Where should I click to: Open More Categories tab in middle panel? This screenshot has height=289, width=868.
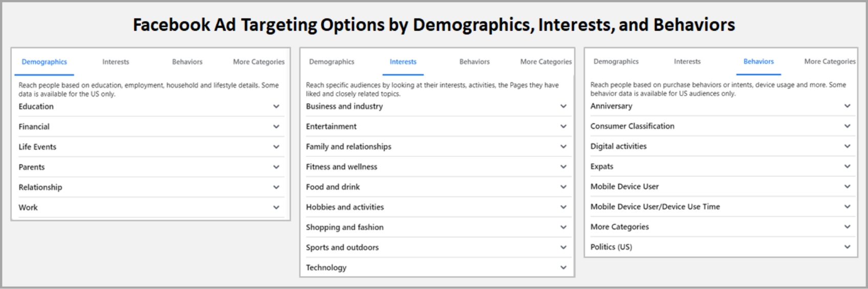(x=546, y=62)
